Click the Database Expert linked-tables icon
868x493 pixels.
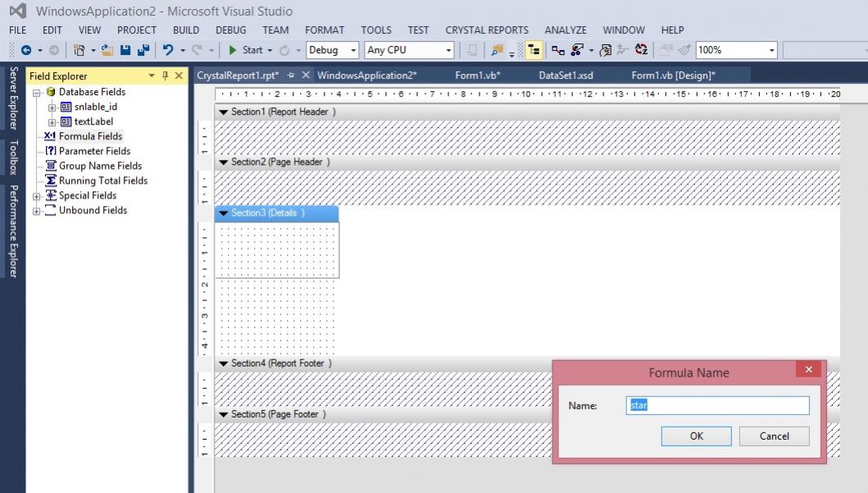(x=558, y=50)
